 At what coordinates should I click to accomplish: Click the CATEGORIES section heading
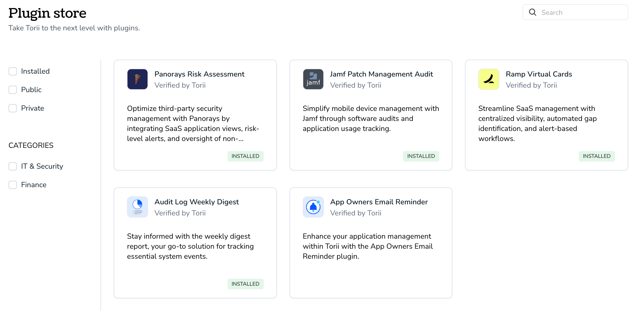pos(31,145)
